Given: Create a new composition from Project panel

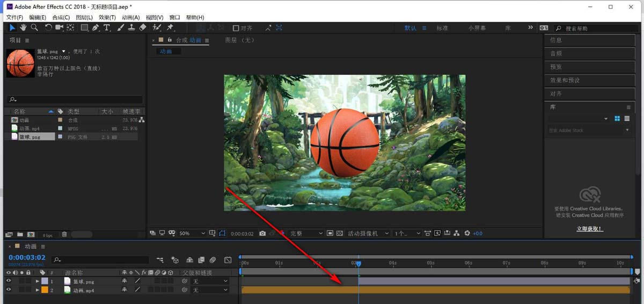Looking at the screenshot, I should 31,234.
